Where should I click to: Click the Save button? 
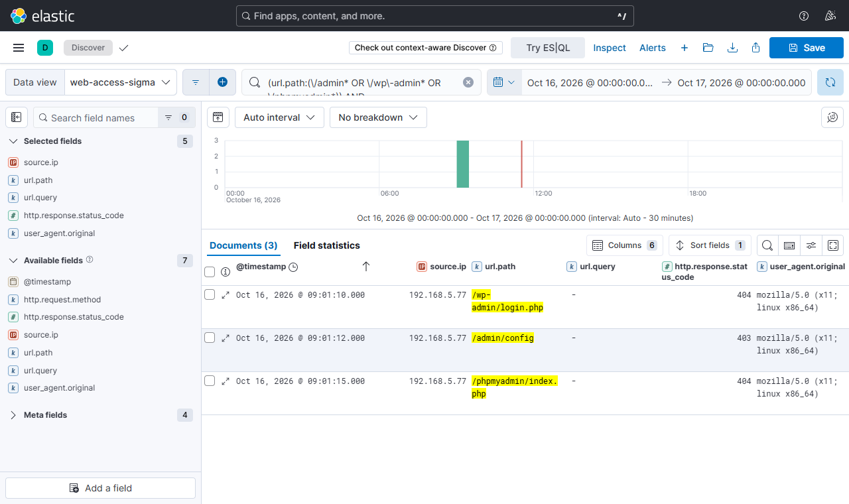(x=807, y=48)
